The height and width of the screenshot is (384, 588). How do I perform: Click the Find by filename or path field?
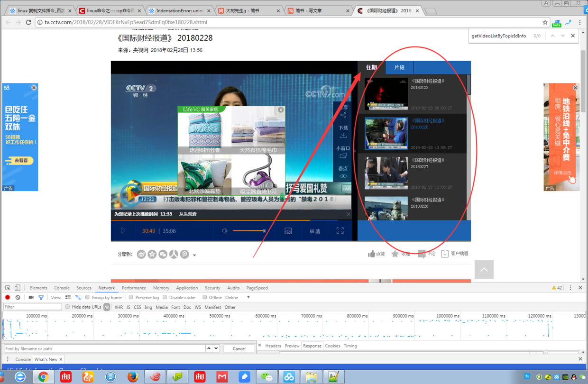tap(104, 348)
